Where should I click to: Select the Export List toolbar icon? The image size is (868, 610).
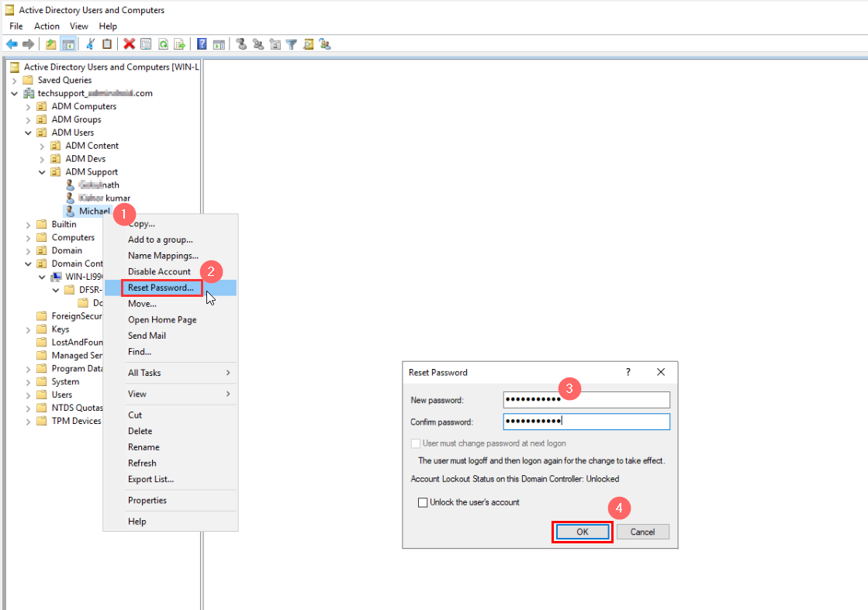[179, 43]
